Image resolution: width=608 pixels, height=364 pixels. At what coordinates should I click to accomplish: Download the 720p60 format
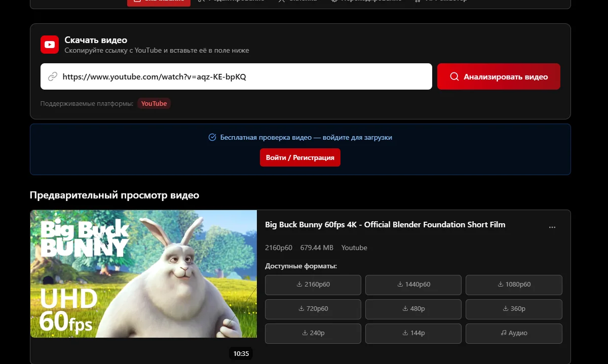[313, 309]
